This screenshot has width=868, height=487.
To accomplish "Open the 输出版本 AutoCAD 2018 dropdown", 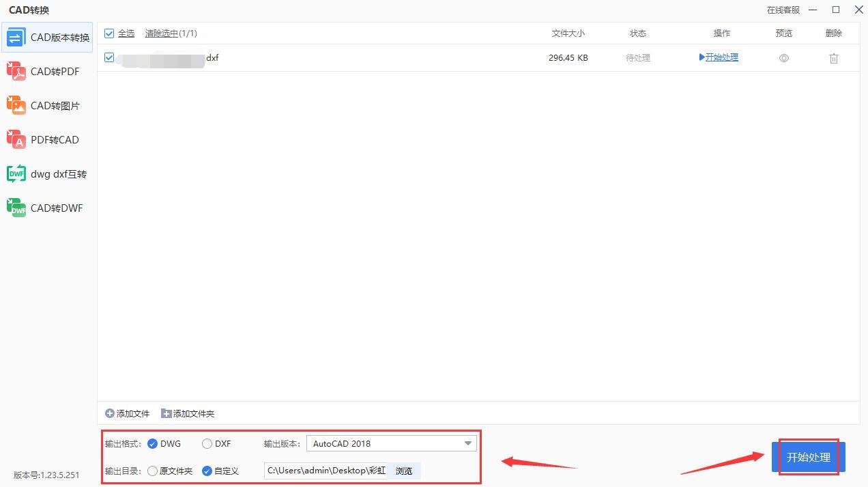I will coord(391,443).
